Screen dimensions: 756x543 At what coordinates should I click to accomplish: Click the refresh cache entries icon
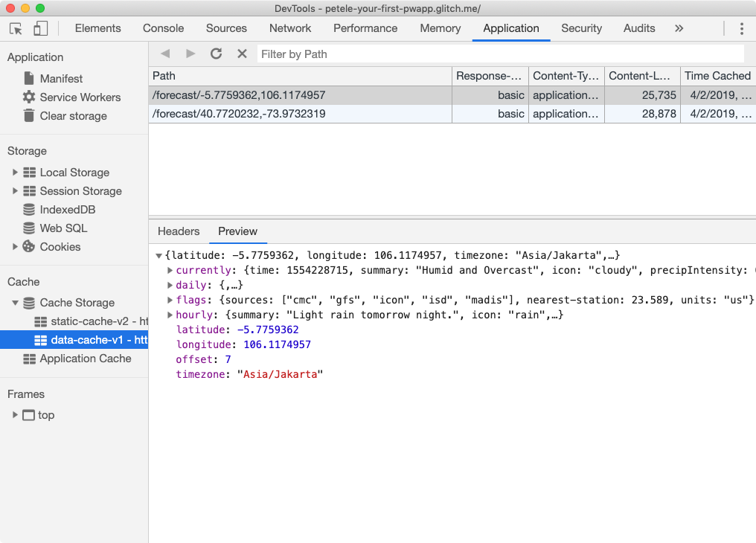click(216, 54)
